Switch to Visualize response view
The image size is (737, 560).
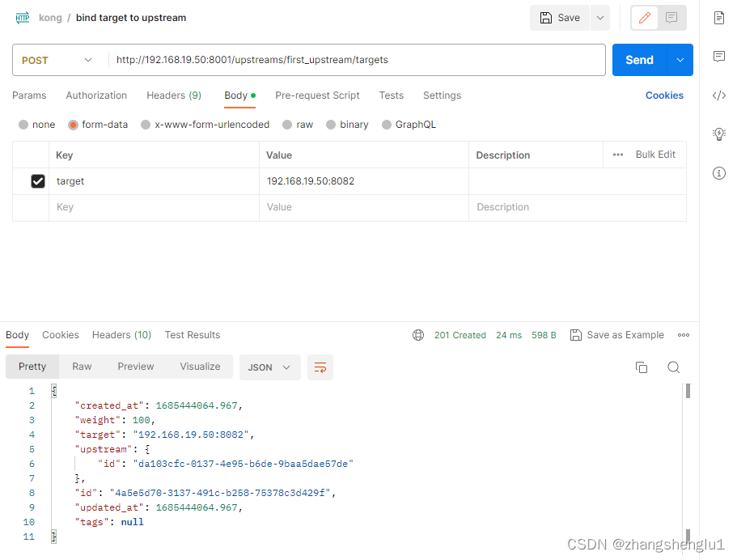[x=200, y=367]
